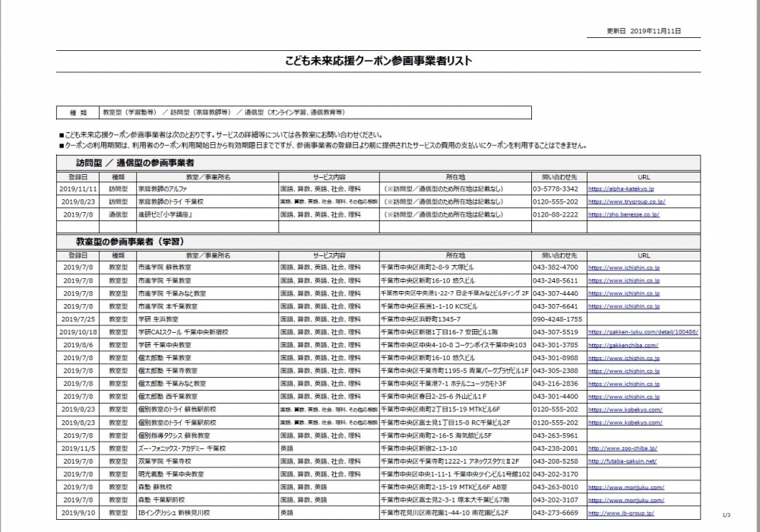Click the 通信型 type cell
Screen dimensions: 760x532
point(118,214)
